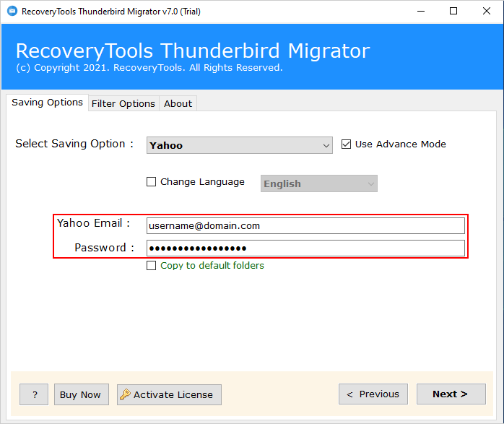
Task: Click into the Password input field
Action: (305, 248)
